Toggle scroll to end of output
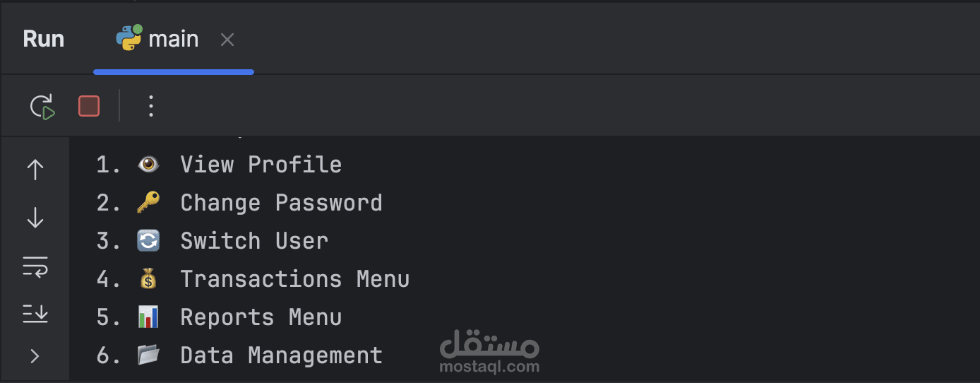 pyautogui.click(x=35, y=313)
